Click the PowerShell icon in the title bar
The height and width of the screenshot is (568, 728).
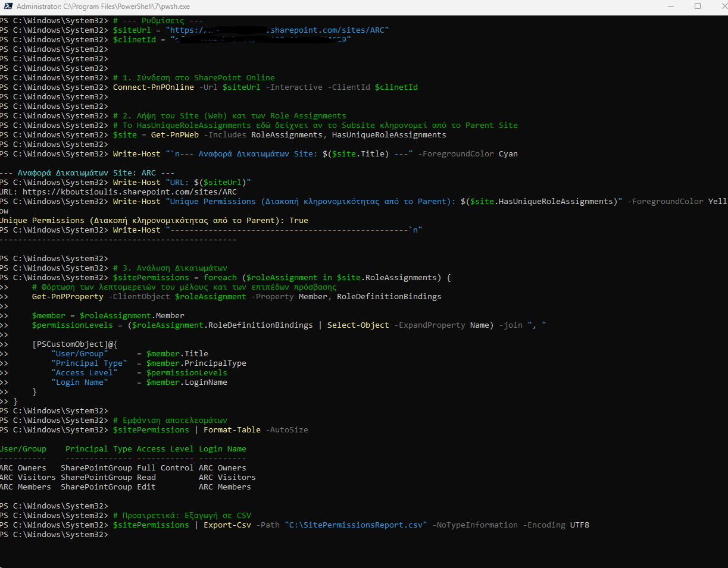(x=7, y=7)
